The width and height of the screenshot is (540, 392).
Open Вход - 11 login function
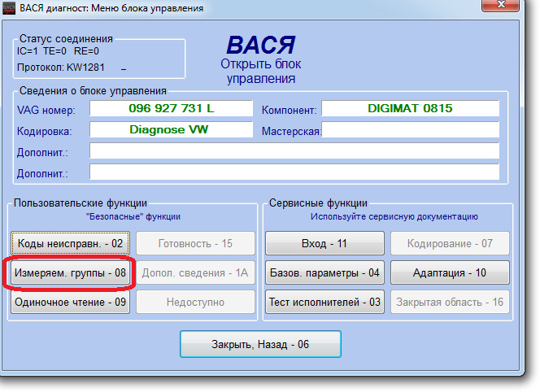(324, 243)
